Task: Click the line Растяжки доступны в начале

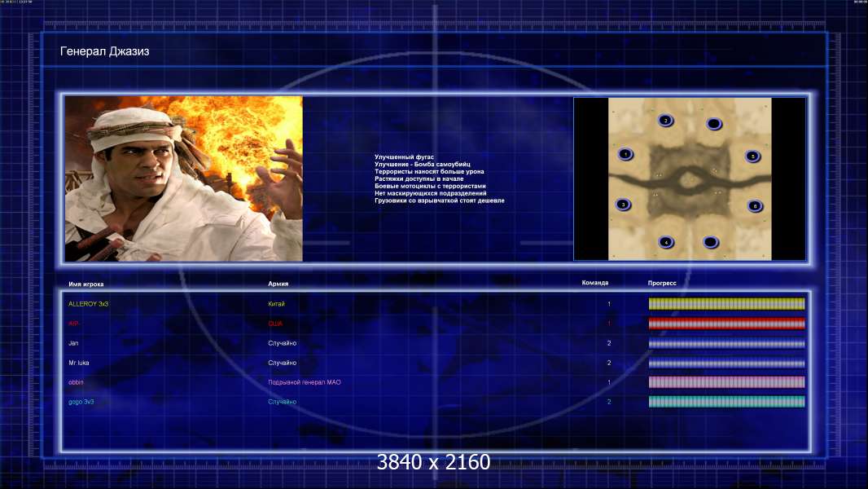Action: tap(419, 178)
